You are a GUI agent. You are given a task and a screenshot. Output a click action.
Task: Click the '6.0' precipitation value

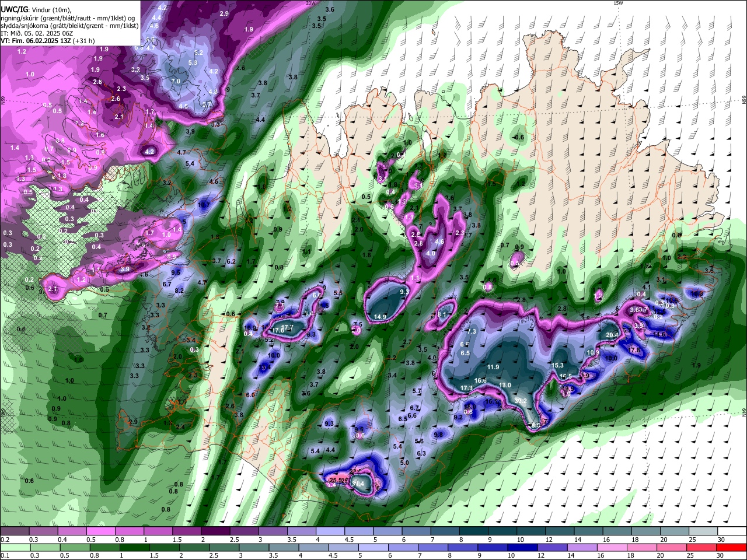(250, 395)
